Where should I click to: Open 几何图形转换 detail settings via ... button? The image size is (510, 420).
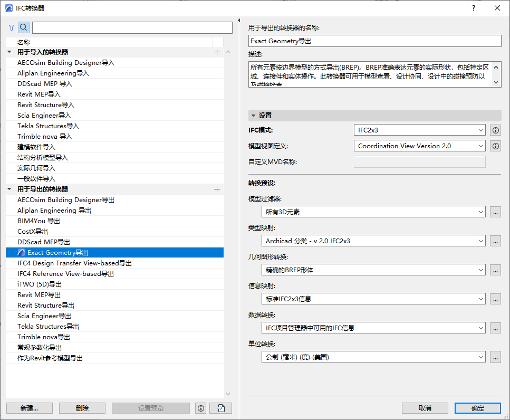(495, 270)
